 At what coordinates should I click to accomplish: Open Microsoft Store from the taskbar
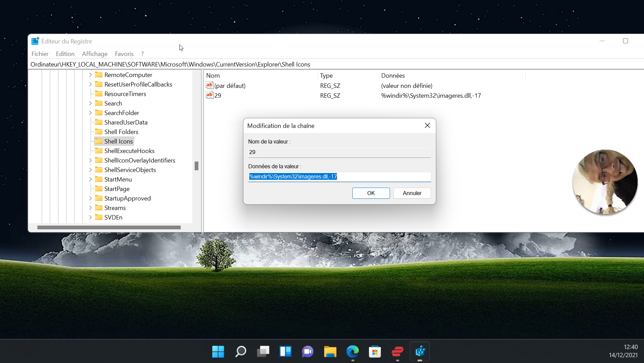(x=375, y=351)
